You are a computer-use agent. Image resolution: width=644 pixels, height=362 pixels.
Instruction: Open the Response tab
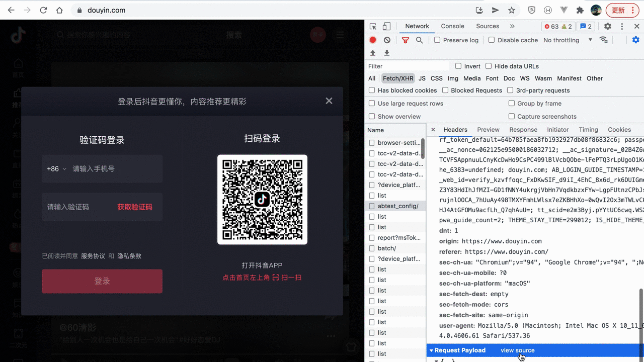[x=523, y=129]
